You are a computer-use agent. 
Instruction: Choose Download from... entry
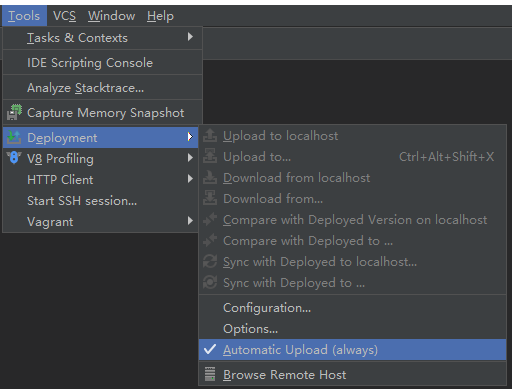[273, 199]
